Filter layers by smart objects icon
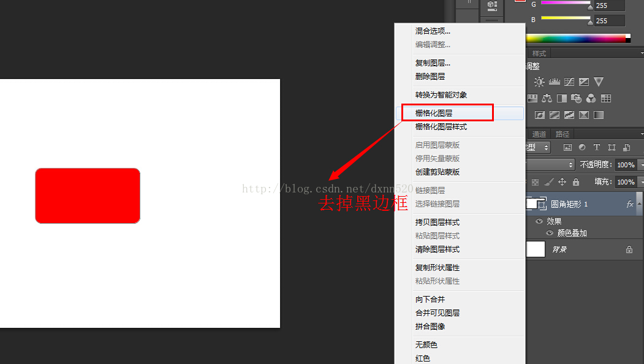Image resolution: width=644 pixels, height=364 pixels. [x=626, y=147]
